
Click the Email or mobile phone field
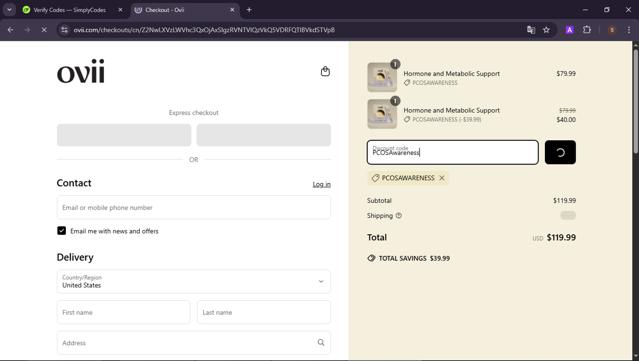[x=194, y=207]
